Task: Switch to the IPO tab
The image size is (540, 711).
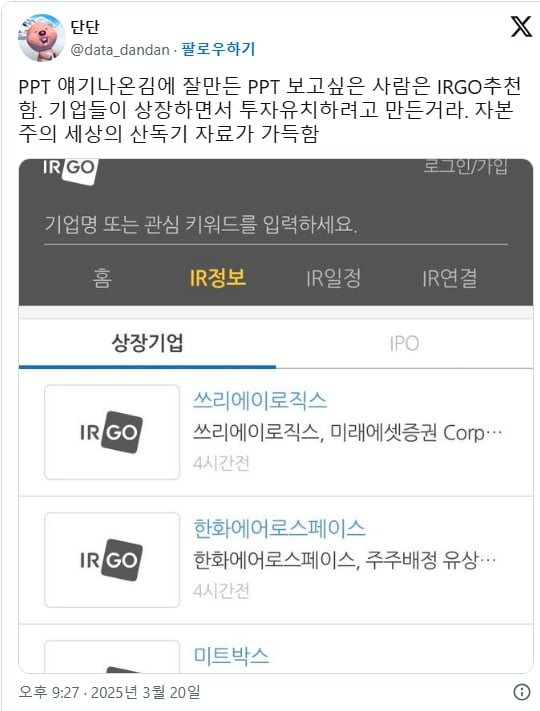Action: click(x=404, y=343)
